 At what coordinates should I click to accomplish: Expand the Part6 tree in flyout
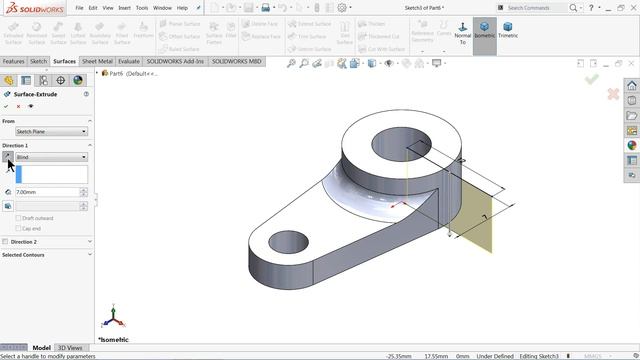97,73
